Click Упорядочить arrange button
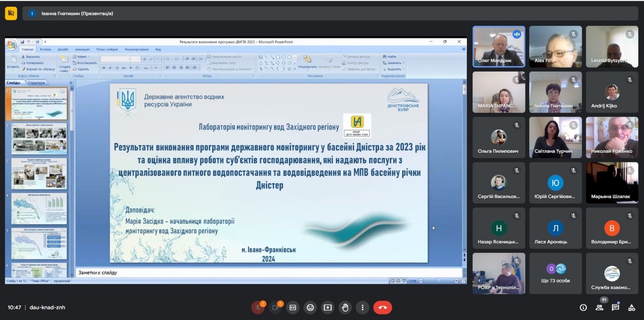Screen dimensions: 644x320 (307, 62)
